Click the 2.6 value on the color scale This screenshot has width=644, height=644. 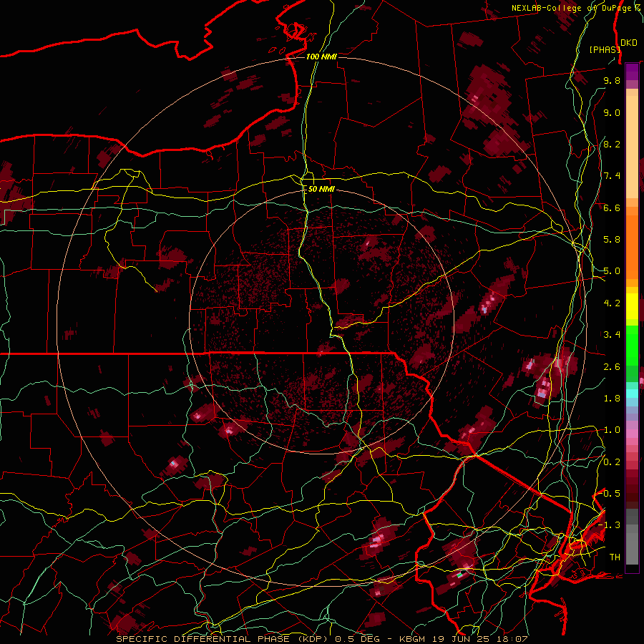click(x=612, y=367)
